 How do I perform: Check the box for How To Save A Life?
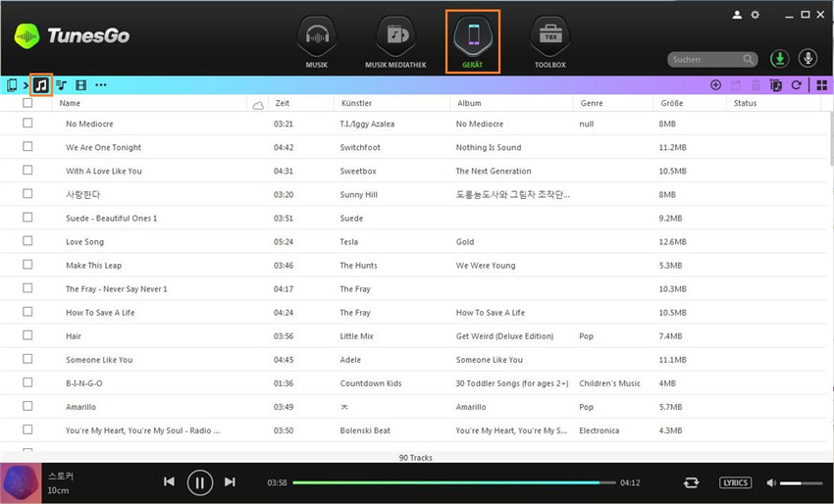pos(27,312)
